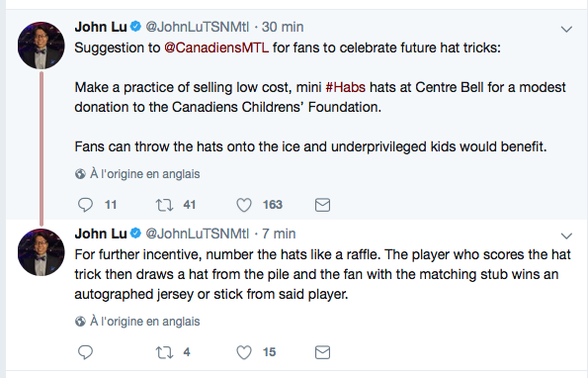Send the first tweet via direct message
The height and width of the screenshot is (378, 588).
pos(322,205)
